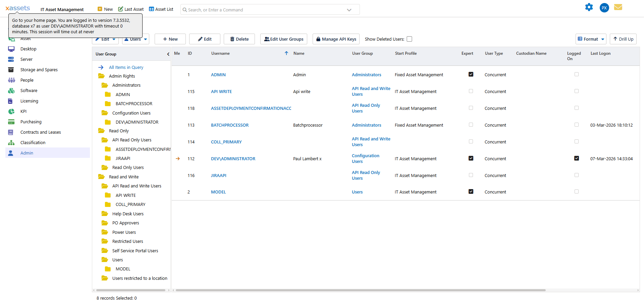Click the Contracts and Leases icon
This screenshot has height=306, width=644.
[x=11, y=132]
